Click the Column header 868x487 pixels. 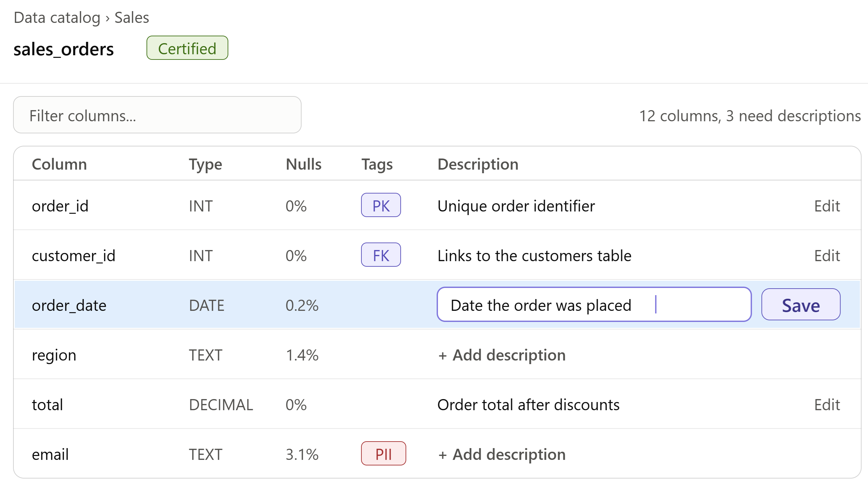pos(59,164)
